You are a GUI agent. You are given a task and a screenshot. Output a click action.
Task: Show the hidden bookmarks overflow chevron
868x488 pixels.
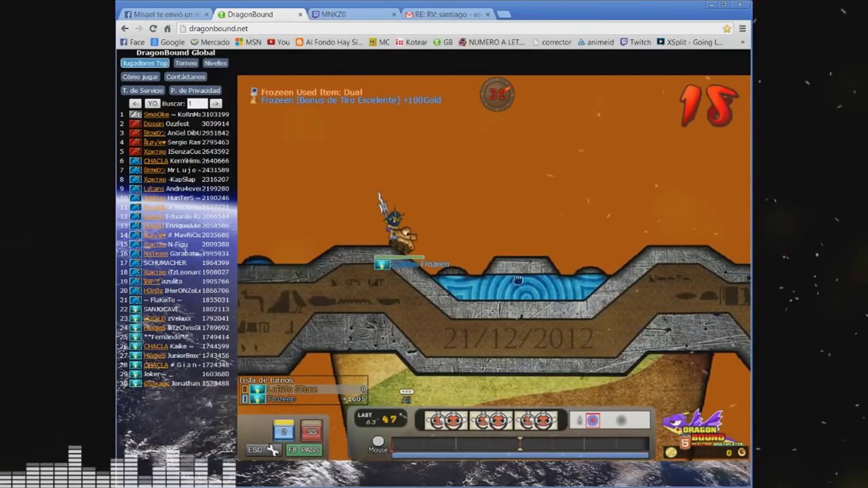pyautogui.click(x=743, y=42)
